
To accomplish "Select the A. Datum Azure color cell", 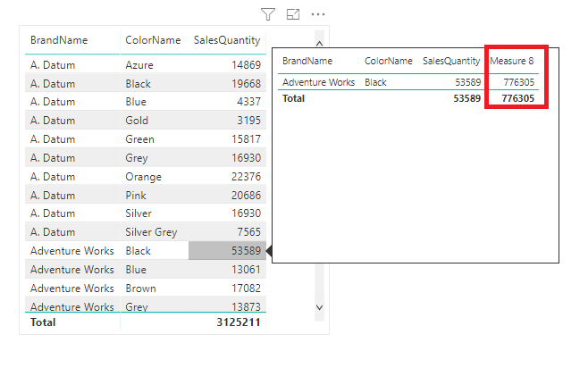I will pyautogui.click(x=139, y=65).
